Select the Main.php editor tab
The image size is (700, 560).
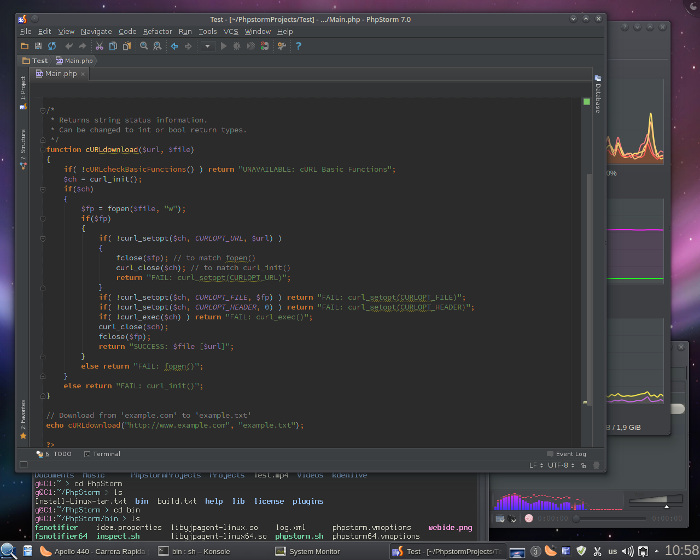coord(57,74)
